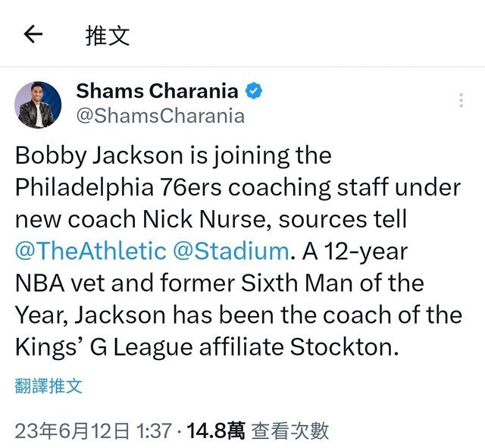485x448 pixels.
Task: Click the 23年6月12日 date stamp
Action: [x=72, y=431]
